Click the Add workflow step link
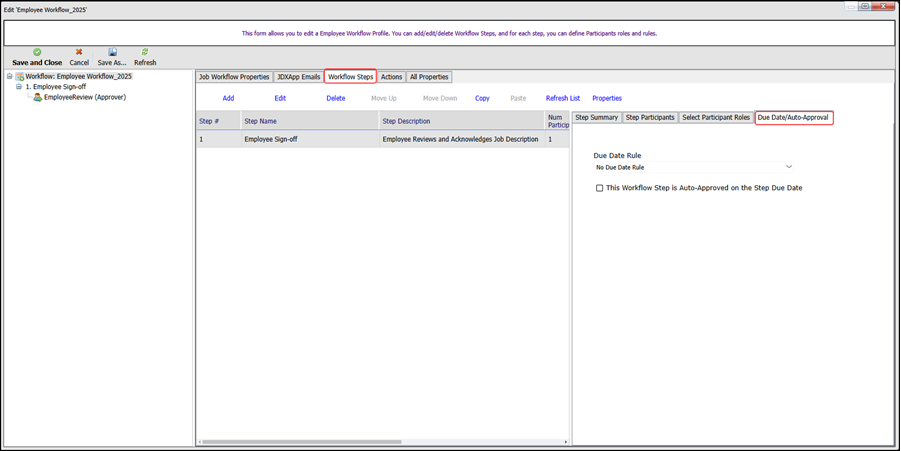 point(228,98)
